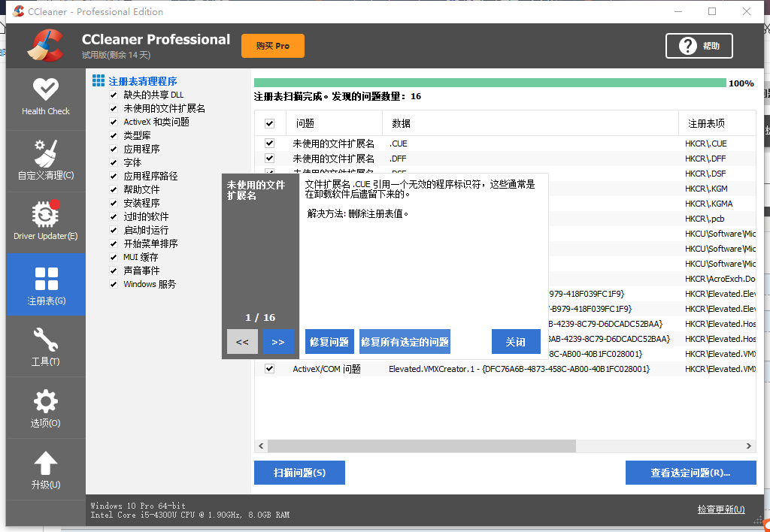The image size is (770, 532).
Task: Click 注册表清理程序 heading text
Action: [142, 81]
